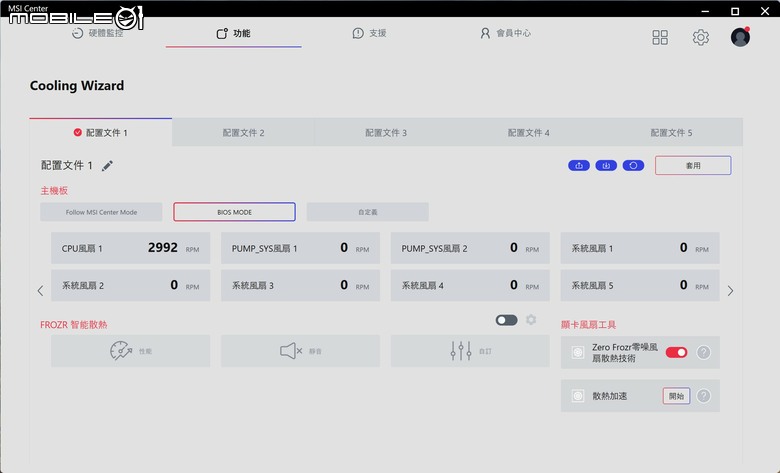Click the 主機板 section label
Screen dimensions: 780x473
(54, 190)
